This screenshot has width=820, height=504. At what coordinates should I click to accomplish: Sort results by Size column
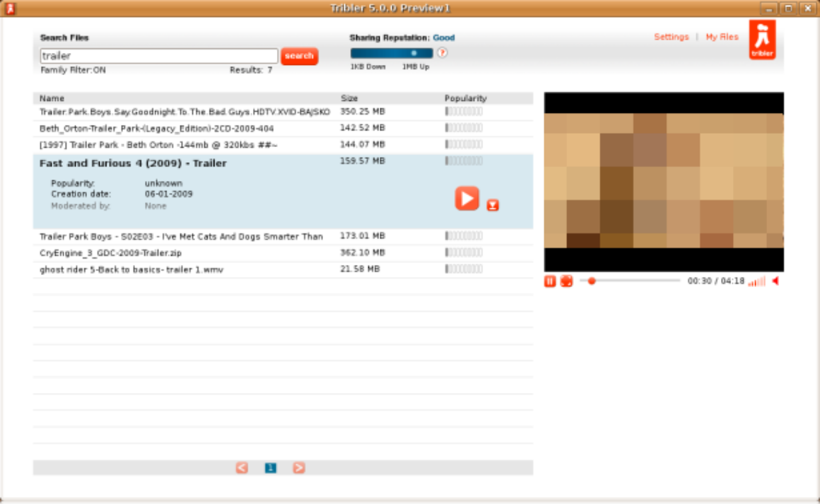click(349, 98)
